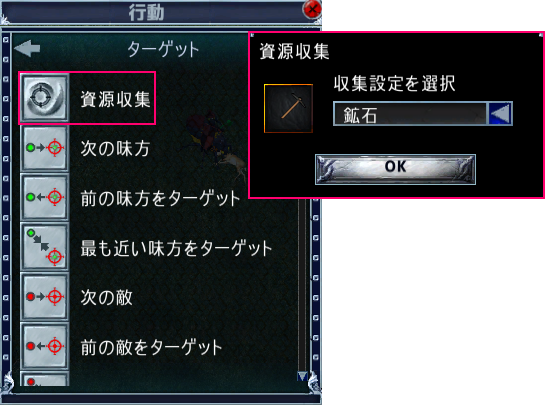Click the 鉱石 combo box field
This screenshot has height=405, width=545.
point(410,114)
